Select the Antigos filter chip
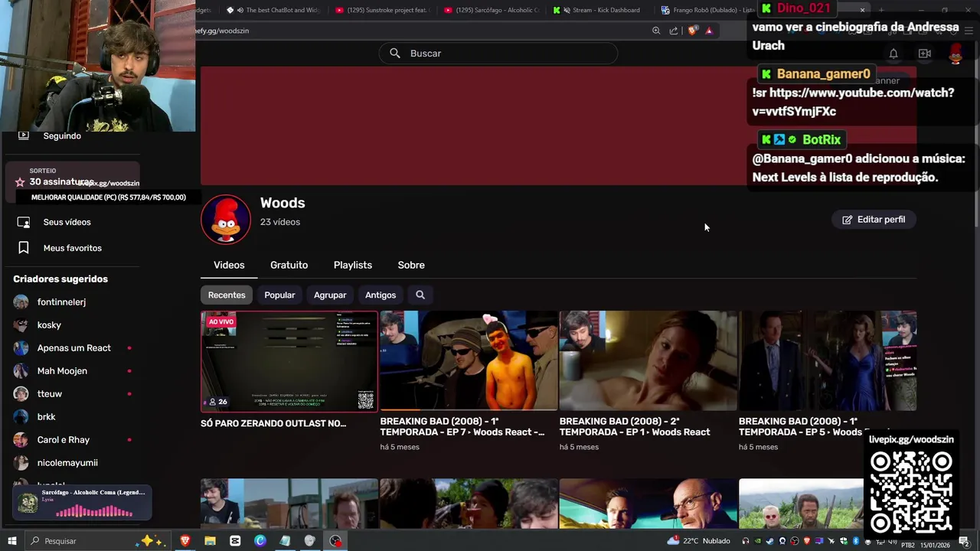The image size is (980, 551). point(381,295)
